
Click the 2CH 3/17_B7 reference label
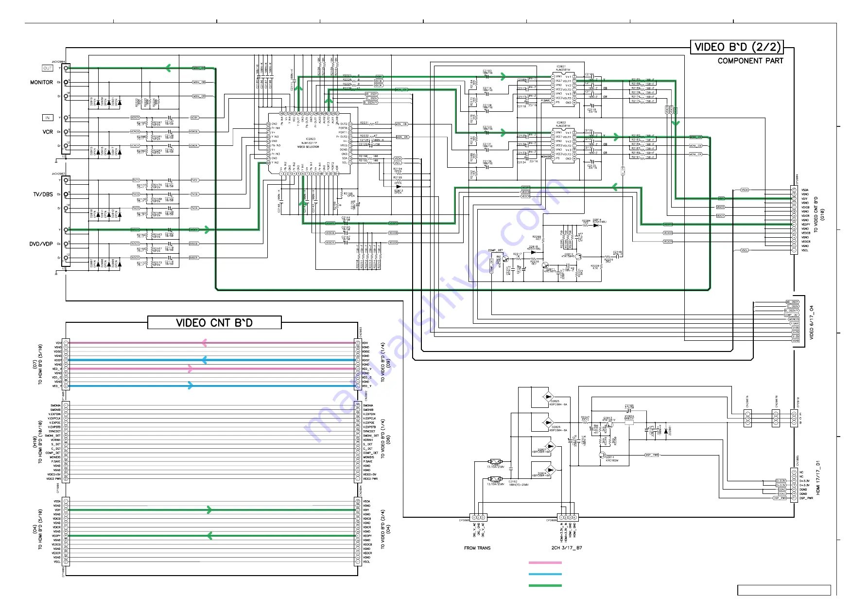point(567,548)
